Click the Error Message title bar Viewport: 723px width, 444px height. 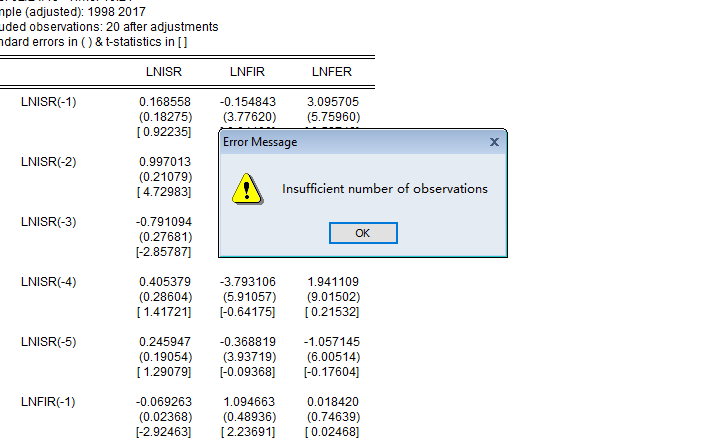pos(363,142)
